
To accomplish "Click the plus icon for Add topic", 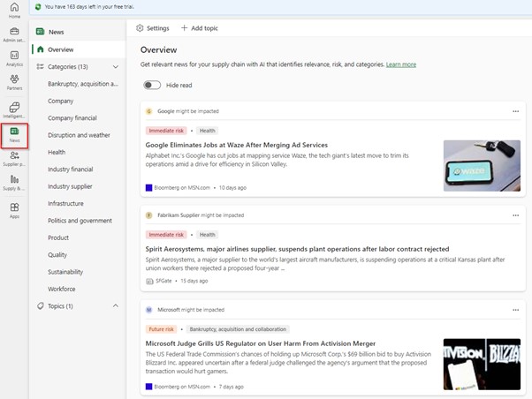I will 184,27.
